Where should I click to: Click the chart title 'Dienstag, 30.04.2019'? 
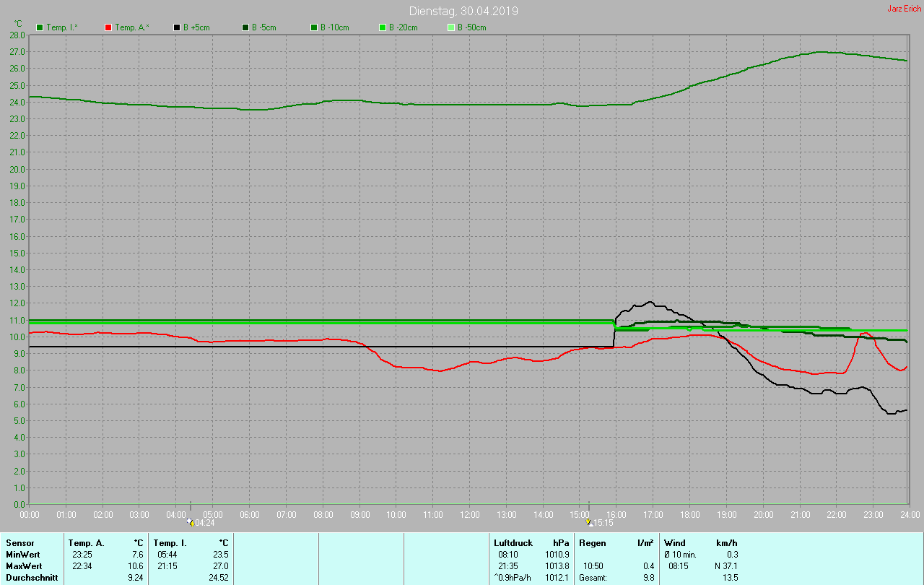point(463,11)
